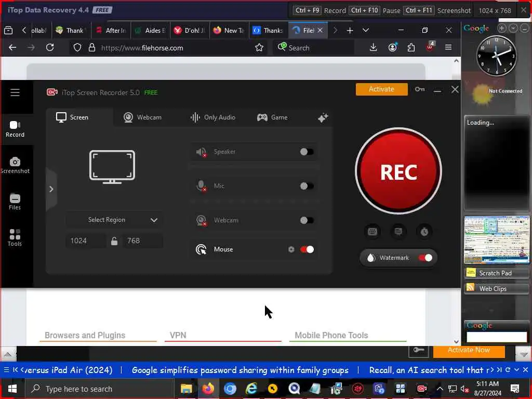Screen dimensions: 532x399
Task: Click the license key icon beside Activate
Action: (x=420, y=89)
